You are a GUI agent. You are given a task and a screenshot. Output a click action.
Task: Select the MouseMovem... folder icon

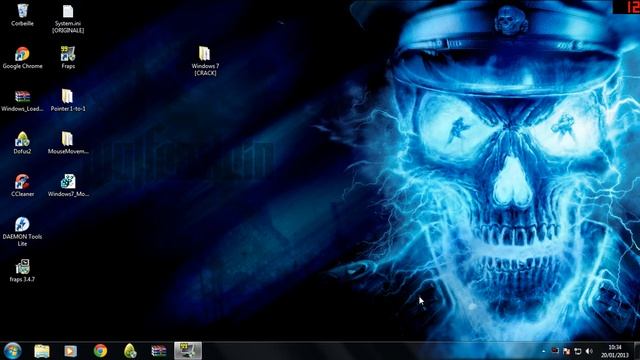[68, 143]
